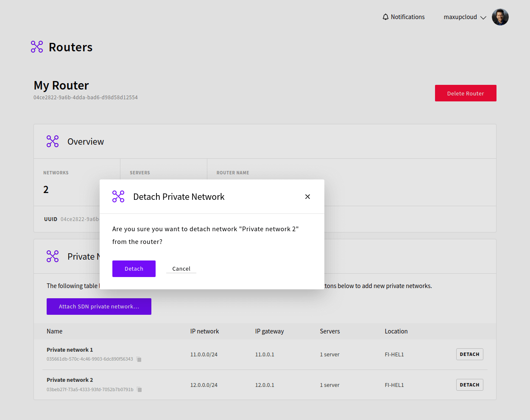The height and width of the screenshot is (420, 530).
Task: Click 1 server in Private network 2 row
Action: [329, 385]
